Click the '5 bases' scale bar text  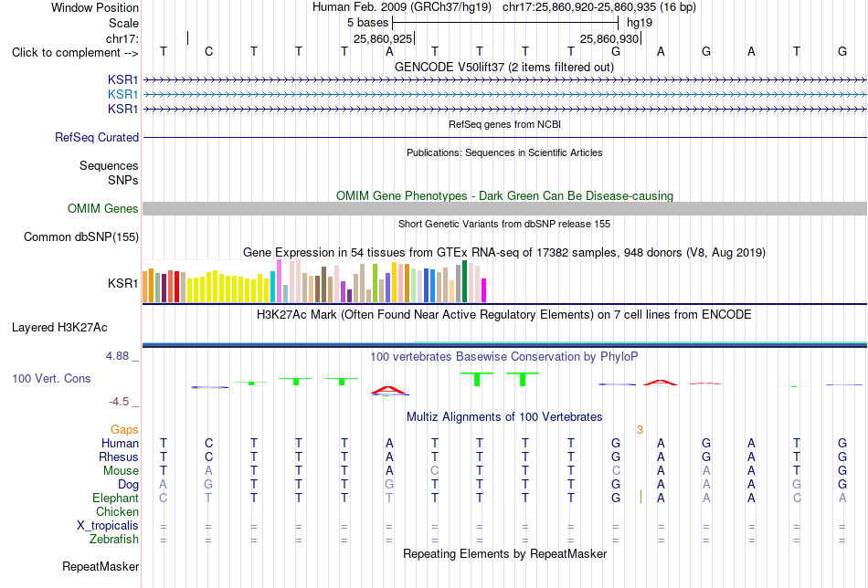click(x=367, y=23)
